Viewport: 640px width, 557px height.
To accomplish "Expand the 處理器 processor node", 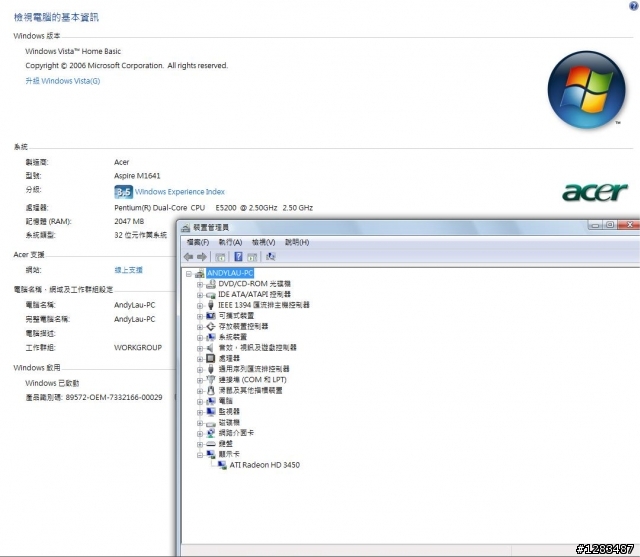I will pyautogui.click(x=200, y=359).
